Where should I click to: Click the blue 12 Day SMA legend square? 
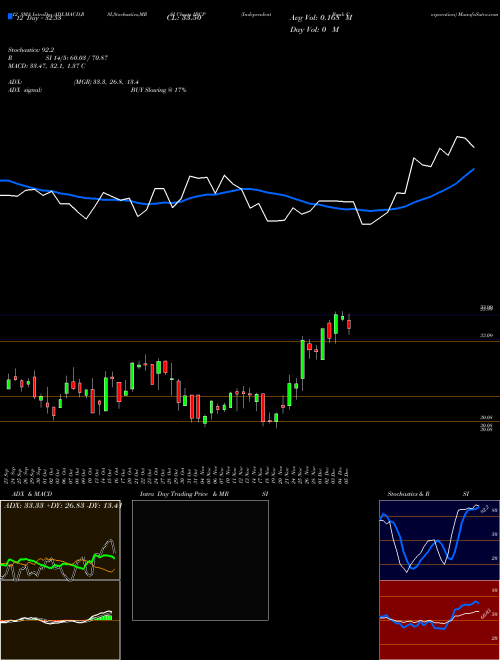[11, 17]
